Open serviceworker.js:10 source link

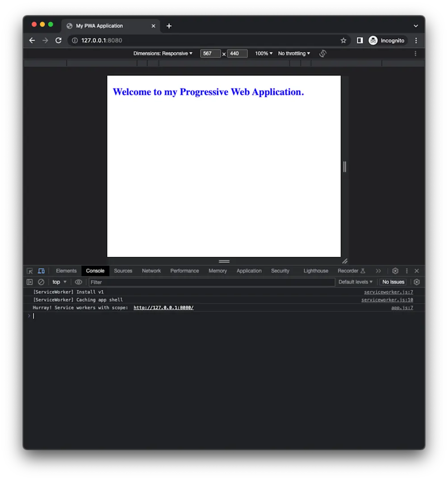tap(387, 300)
